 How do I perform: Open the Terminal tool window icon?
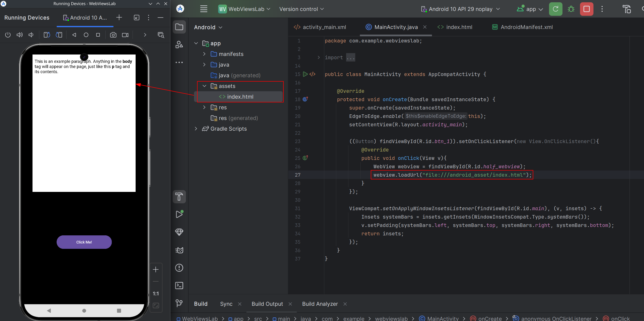pos(179,286)
